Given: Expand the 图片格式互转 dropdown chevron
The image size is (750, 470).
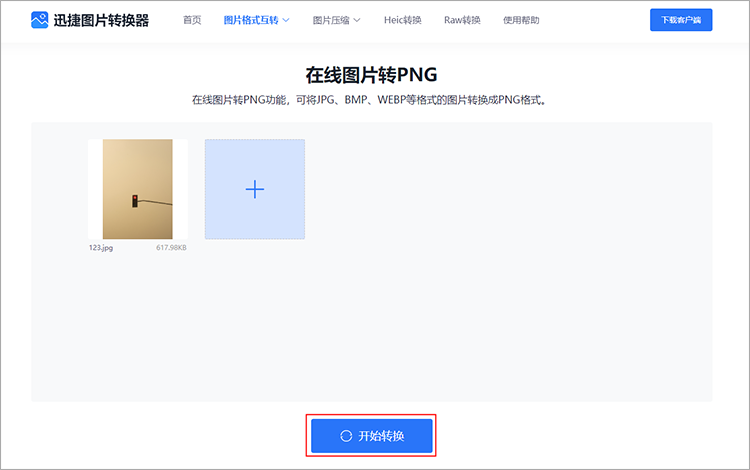Looking at the screenshot, I should point(286,20).
